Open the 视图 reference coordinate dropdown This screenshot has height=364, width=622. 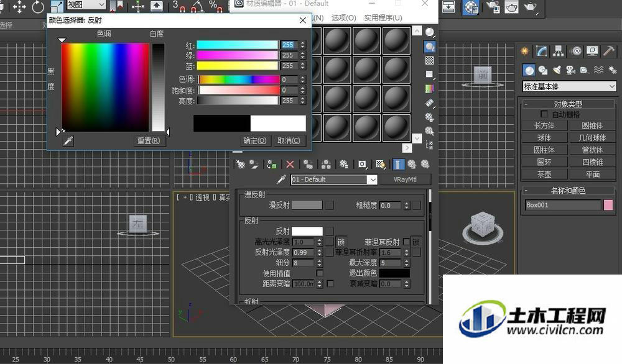point(86,5)
